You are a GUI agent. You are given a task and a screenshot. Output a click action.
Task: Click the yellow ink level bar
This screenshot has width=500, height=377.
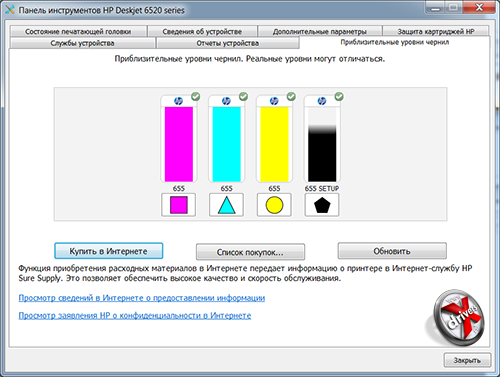click(274, 144)
